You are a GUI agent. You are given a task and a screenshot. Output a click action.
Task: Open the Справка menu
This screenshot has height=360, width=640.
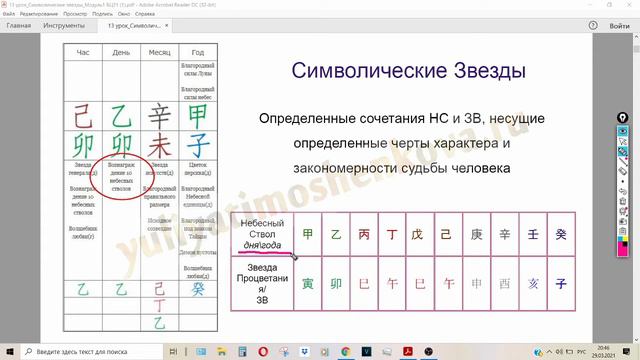[x=144, y=14]
